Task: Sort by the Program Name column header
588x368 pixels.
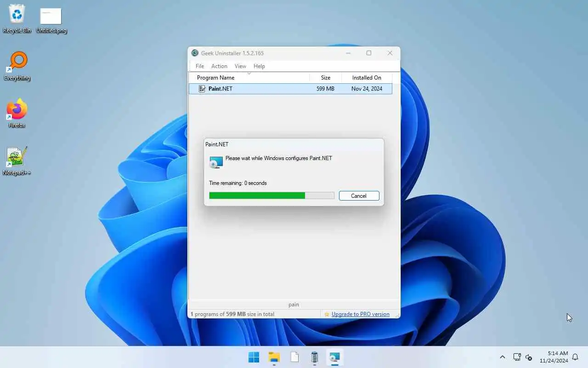Action: coord(249,78)
